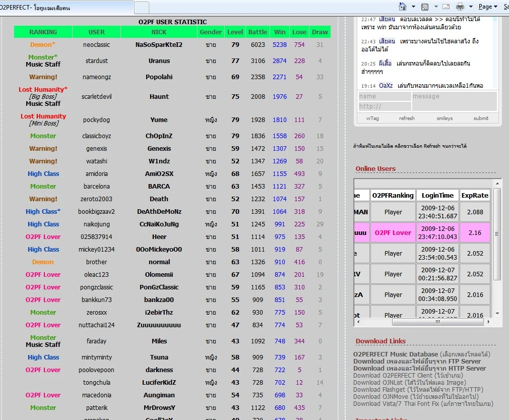Expand the RSS feeds dropdown arrow
This screenshot has height=420, width=509.
point(436,7)
